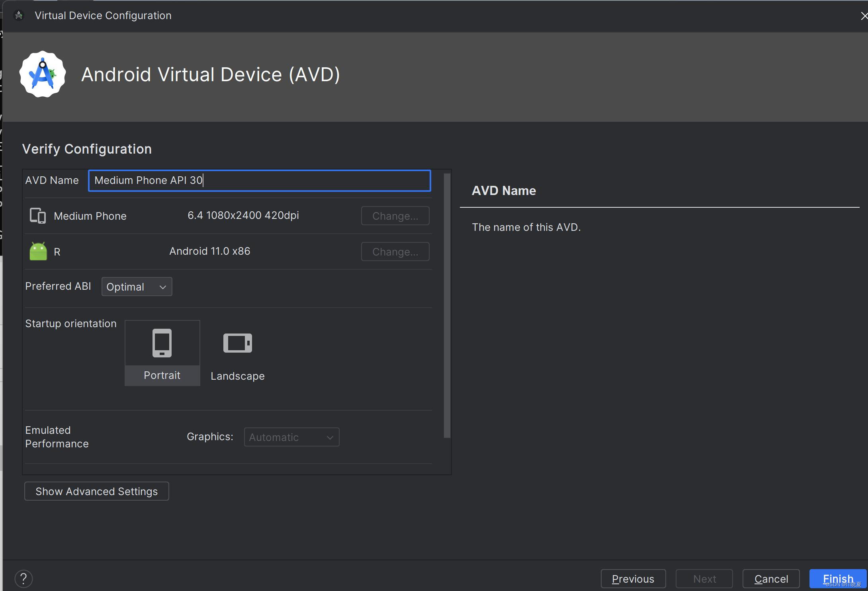This screenshot has width=868, height=591.
Task: Click the Preferred ABI dropdown chevron arrow
Action: click(162, 287)
